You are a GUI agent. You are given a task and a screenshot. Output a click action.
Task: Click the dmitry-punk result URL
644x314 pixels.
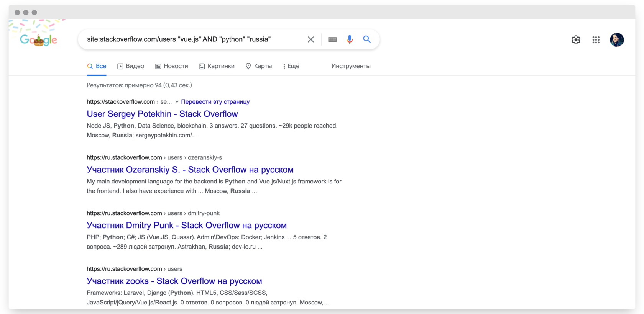click(x=153, y=213)
